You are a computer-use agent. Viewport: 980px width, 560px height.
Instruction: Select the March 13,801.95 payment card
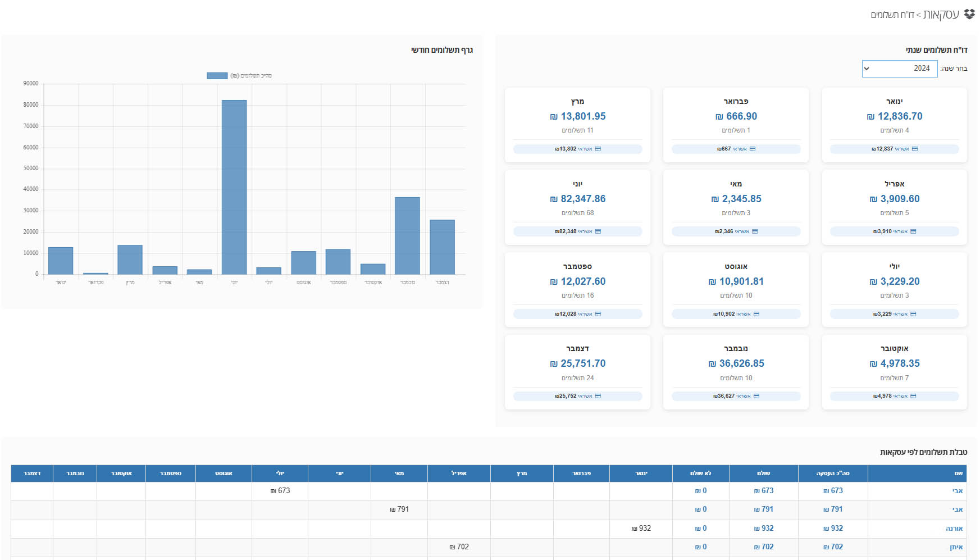[577, 125]
